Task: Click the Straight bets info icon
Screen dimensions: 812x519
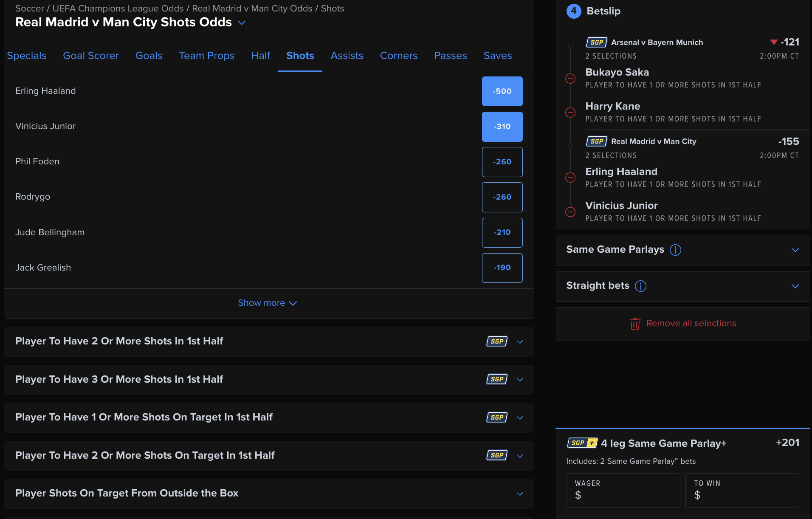Action: (x=640, y=286)
